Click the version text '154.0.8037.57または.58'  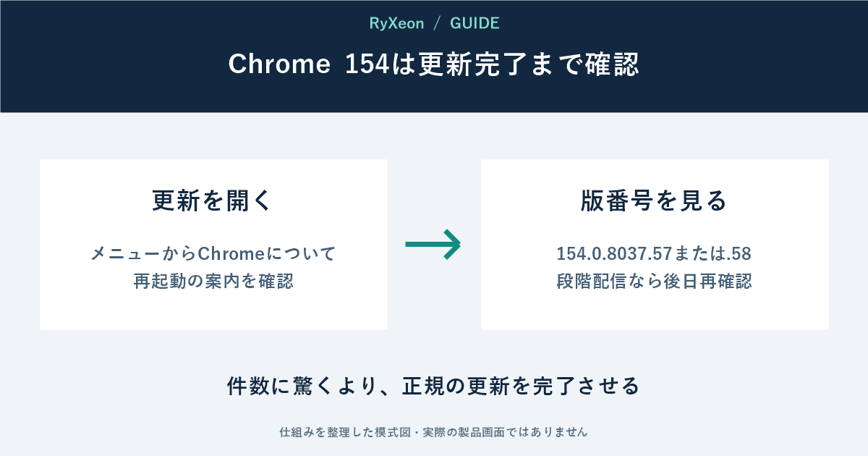(655, 254)
